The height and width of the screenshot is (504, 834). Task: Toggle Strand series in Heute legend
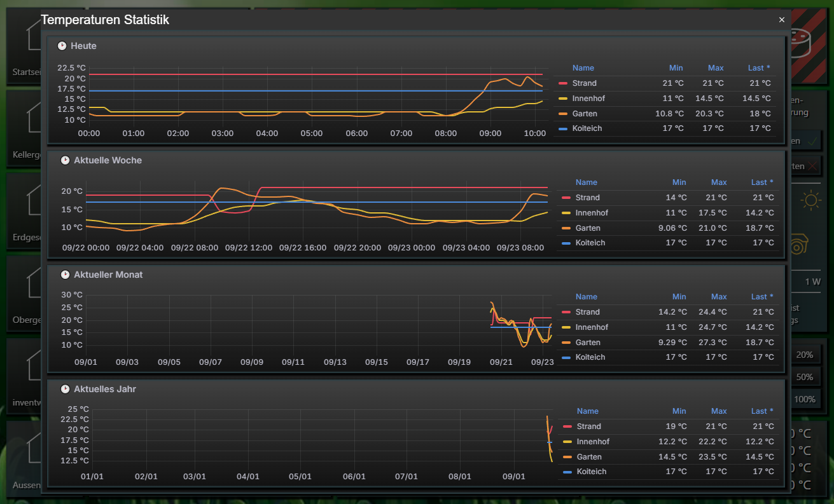[x=584, y=83]
